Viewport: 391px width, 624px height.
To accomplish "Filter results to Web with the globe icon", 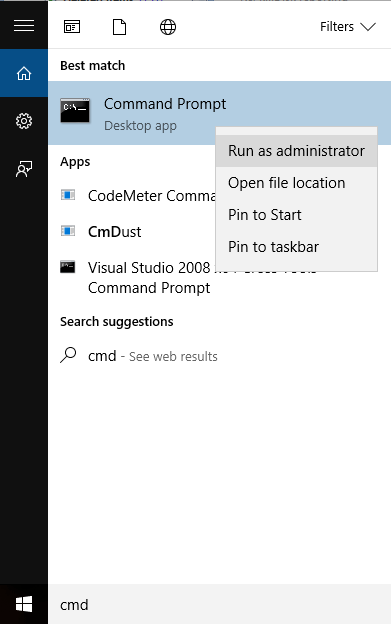I will pos(168,27).
